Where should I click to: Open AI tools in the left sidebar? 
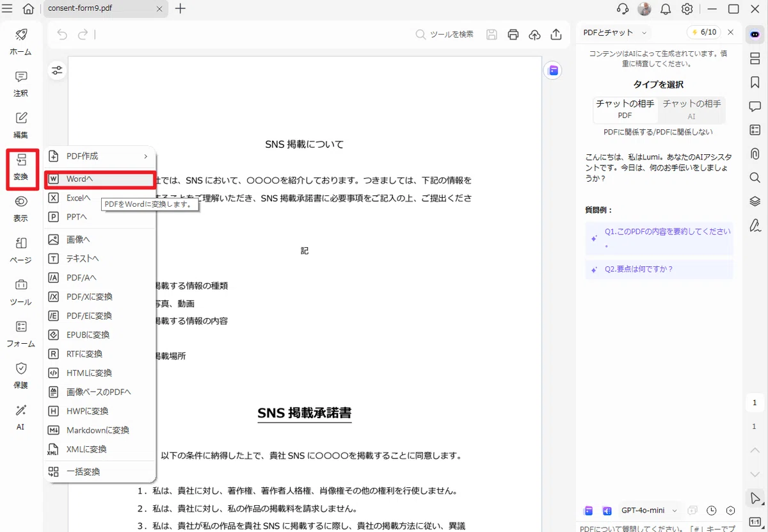point(20,417)
